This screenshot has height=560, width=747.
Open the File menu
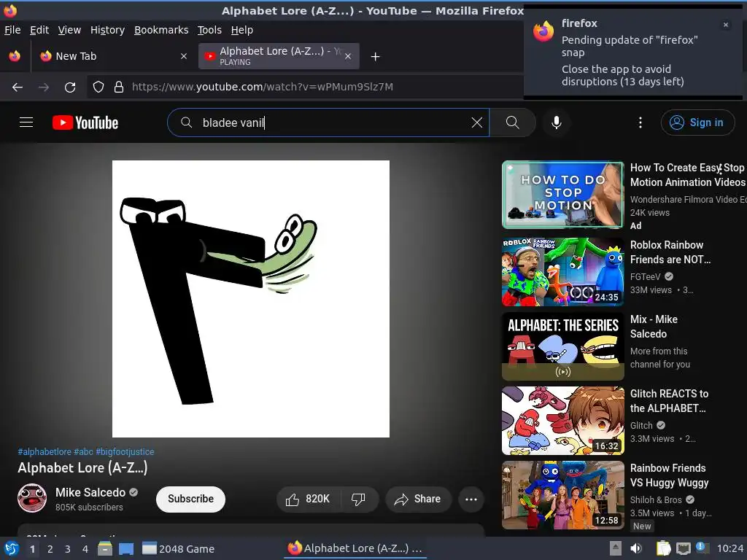(x=12, y=30)
